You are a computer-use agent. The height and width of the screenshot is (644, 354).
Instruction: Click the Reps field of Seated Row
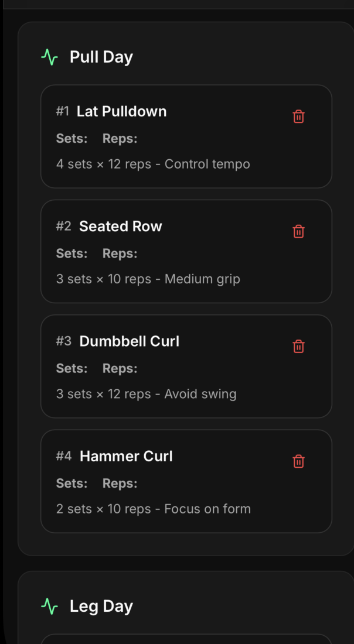point(120,254)
